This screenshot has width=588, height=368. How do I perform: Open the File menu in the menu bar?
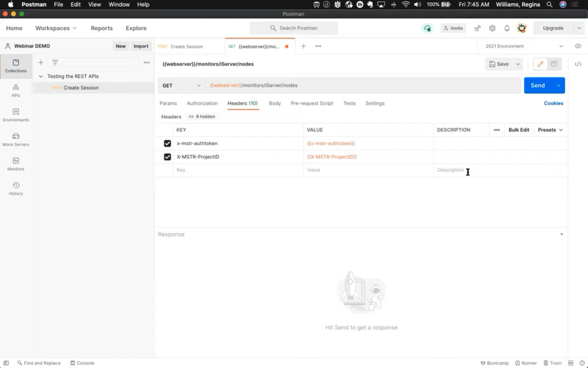pyautogui.click(x=58, y=5)
